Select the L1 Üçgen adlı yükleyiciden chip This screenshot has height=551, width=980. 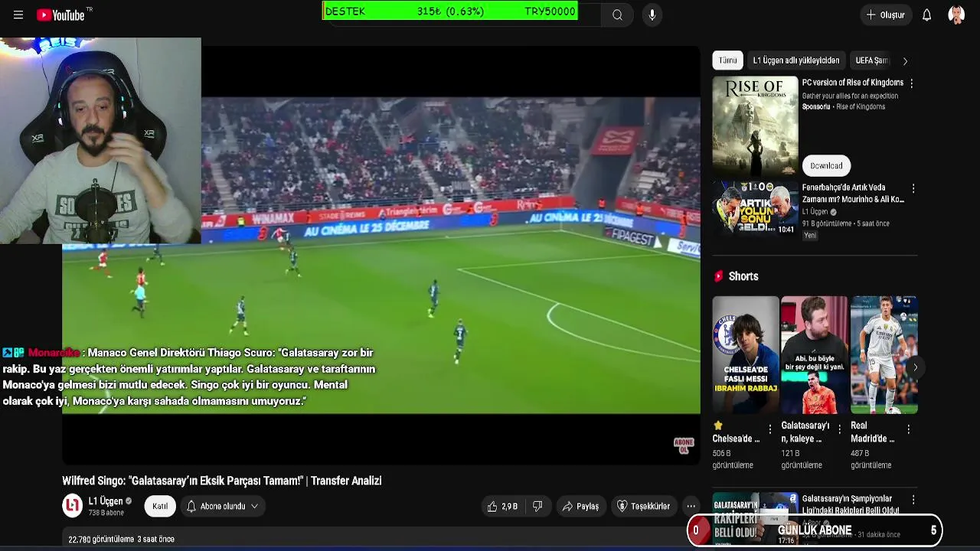[x=795, y=60]
